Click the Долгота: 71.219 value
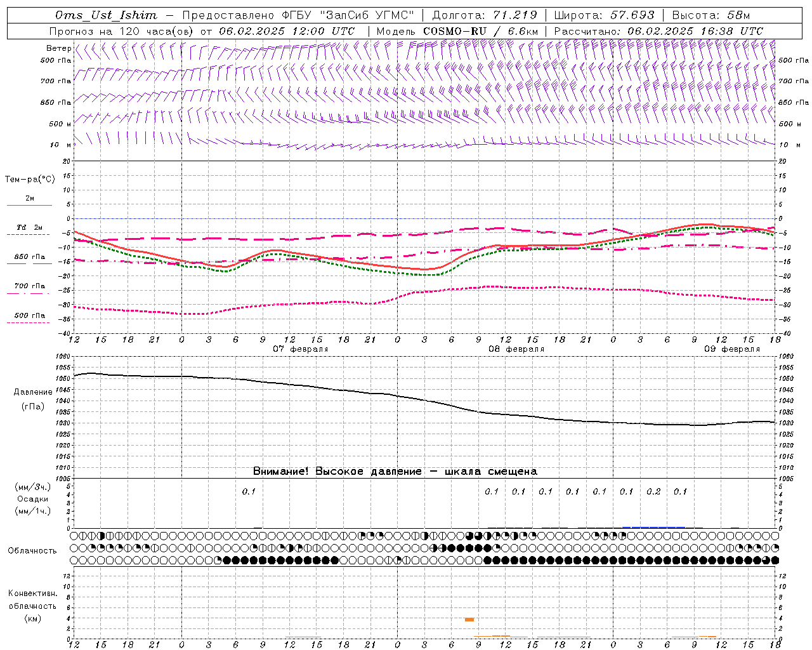 click(x=484, y=15)
